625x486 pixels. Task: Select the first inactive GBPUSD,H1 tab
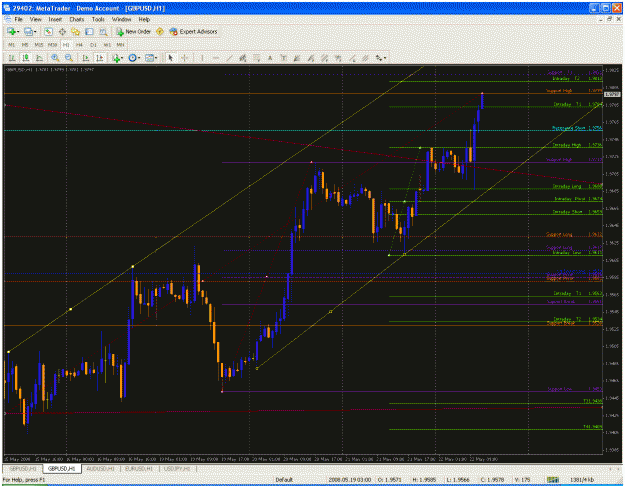click(23, 469)
